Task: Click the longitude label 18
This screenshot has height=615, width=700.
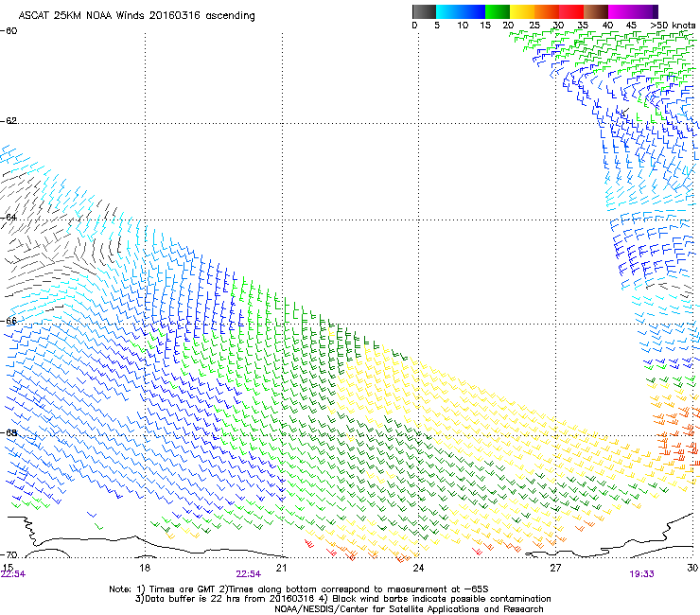Action: coord(145,568)
